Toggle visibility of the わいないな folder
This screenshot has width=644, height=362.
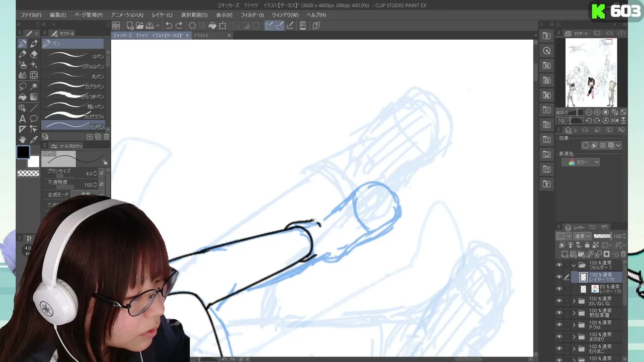[x=559, y=301]
